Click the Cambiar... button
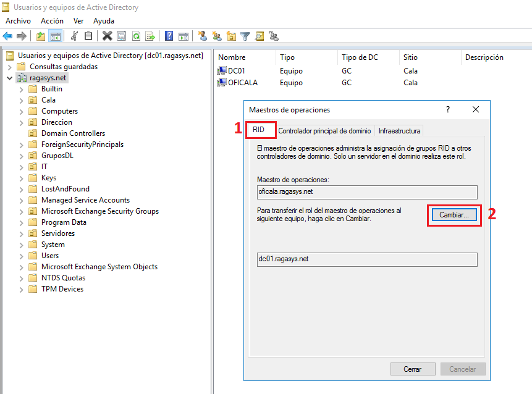This screenshot has width=532, height=394. click(454, 215)
